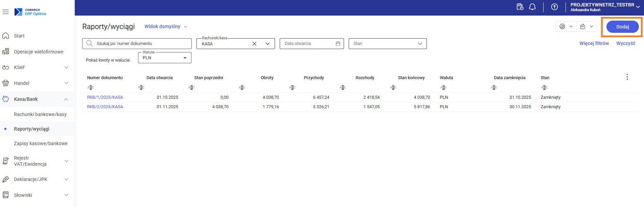Click the printer icon
Image resolution: width=644 pixels, height=207 pixels.
tap(562, 26)
